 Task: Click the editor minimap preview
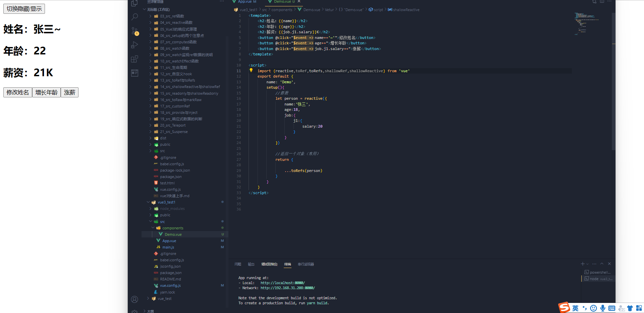click(587, 24)
